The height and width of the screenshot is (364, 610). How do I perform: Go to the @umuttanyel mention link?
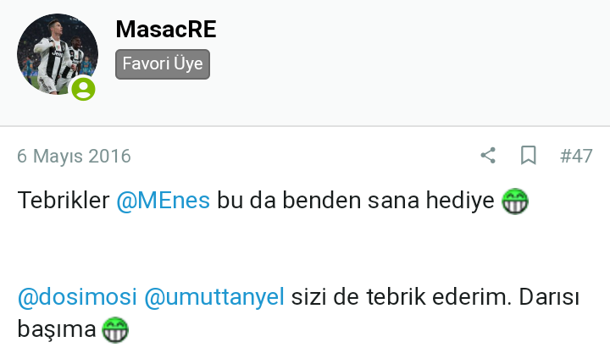pos(214,298)
